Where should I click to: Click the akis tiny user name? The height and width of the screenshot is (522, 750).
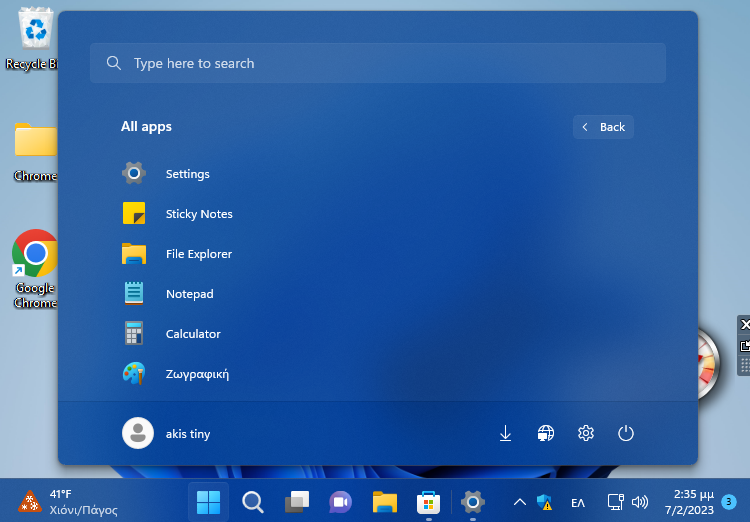[x=188, y=434]
